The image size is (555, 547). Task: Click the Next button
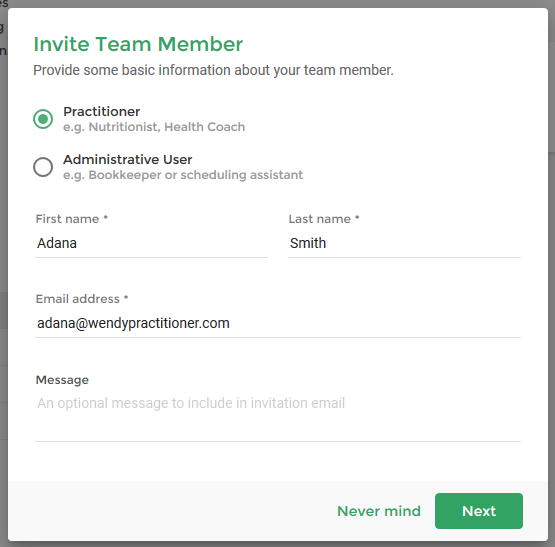point(479,511)
